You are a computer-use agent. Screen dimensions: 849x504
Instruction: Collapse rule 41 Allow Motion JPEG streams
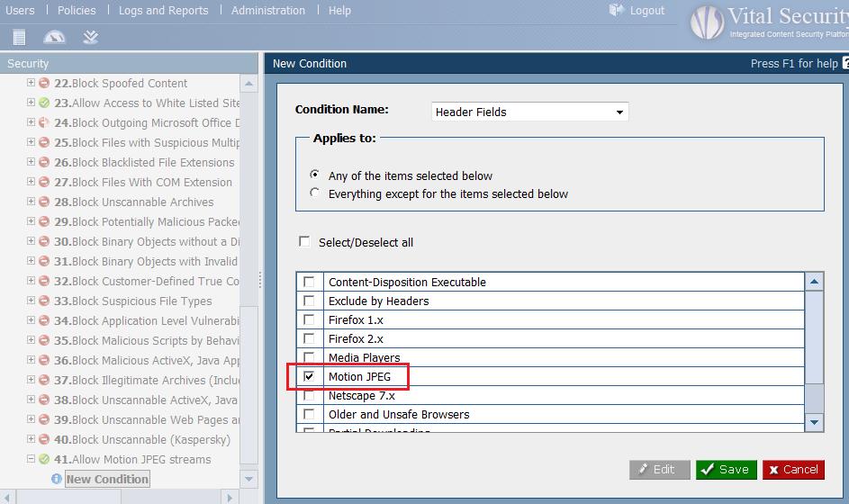(31, 459)
